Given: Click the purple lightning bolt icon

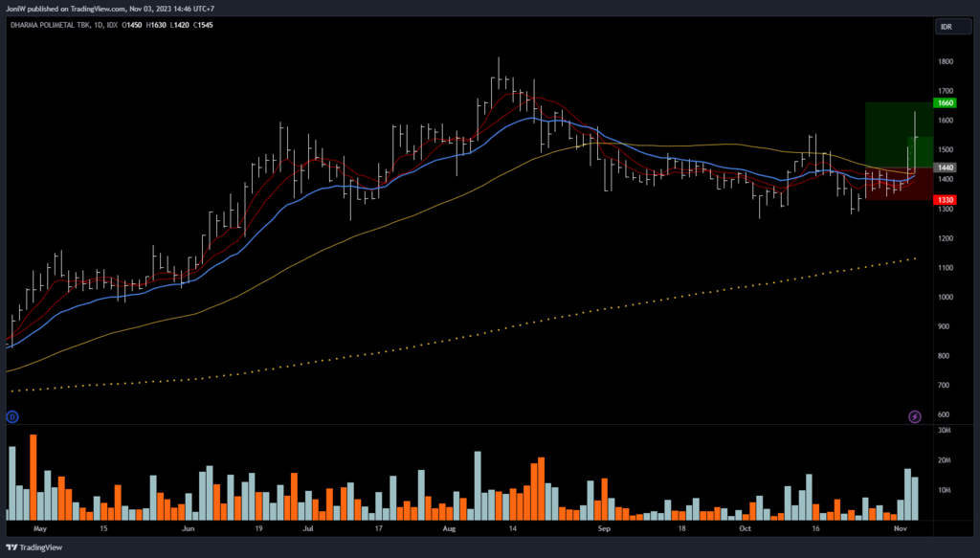Looking at the screenshot, I should [915, 416].
